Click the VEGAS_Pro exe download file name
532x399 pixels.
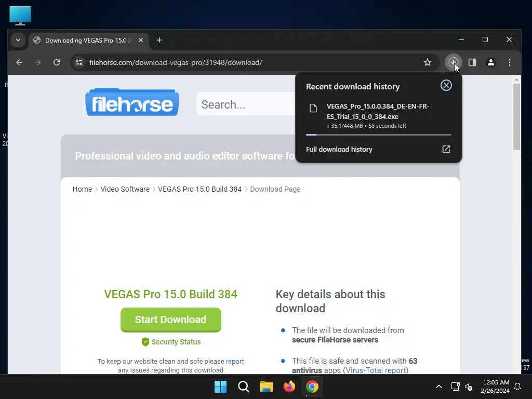378,111
